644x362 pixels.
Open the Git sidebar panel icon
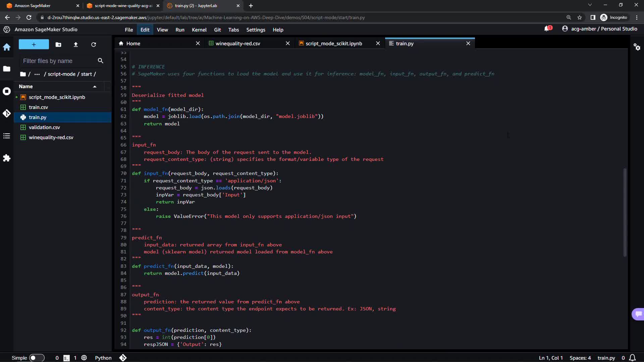point(7,114)
